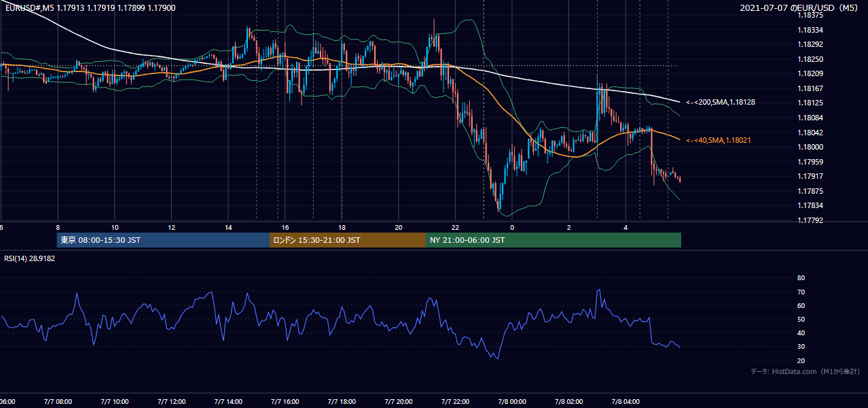Click price level 1.18167 on the price axis

pos(810,88)
